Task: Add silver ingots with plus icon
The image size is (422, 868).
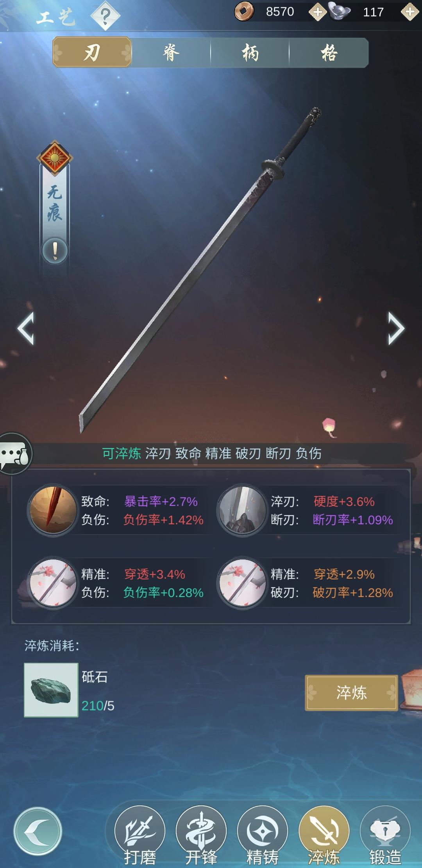Action: point(410,12)
